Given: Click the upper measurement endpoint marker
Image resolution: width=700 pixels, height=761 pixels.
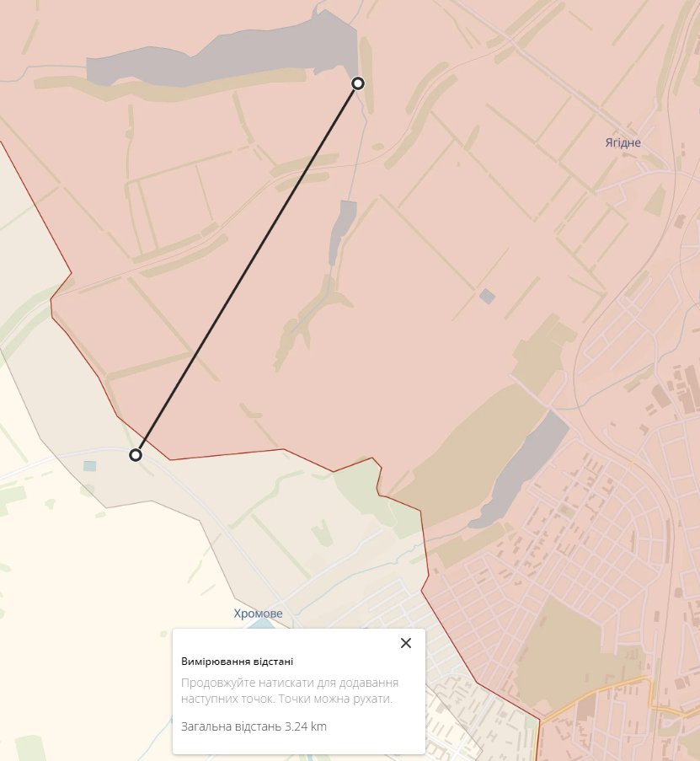Looking at the screenshot, I should click(x=357, y=83).
